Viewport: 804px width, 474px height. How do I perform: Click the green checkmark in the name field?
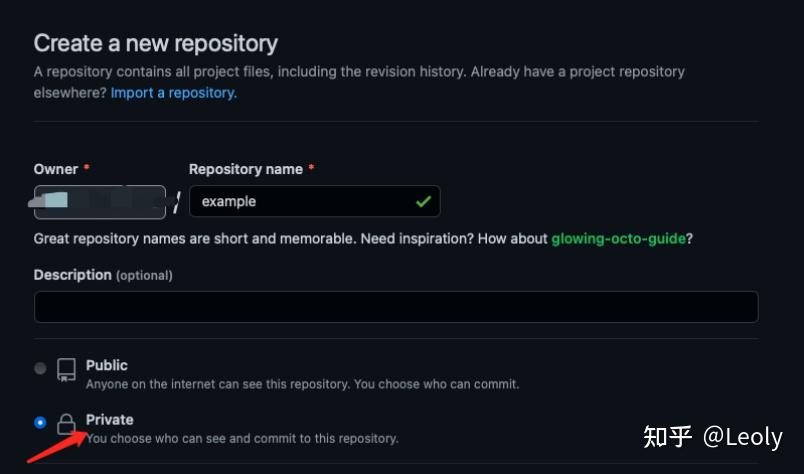[423, 201]
